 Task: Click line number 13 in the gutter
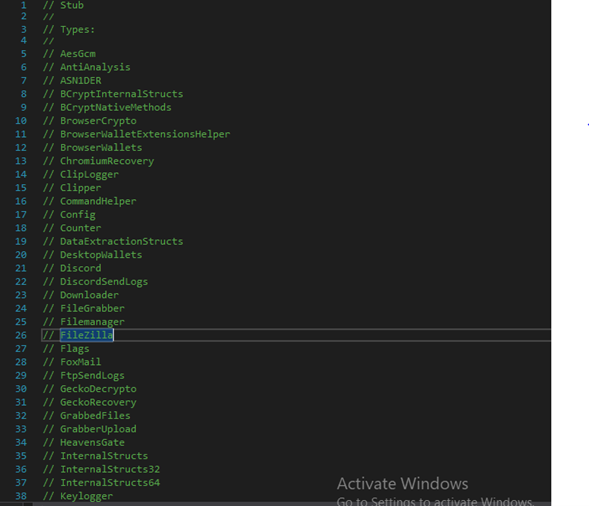pos(21,161)
